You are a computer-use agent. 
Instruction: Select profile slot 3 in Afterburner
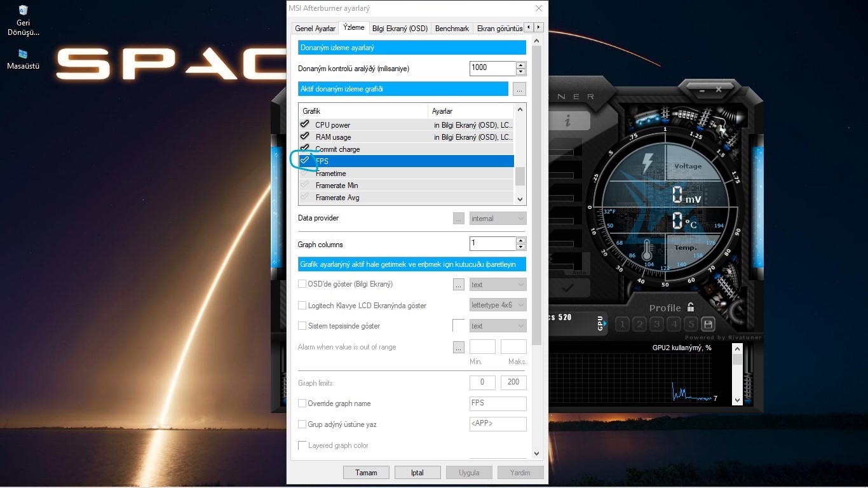(x=657, y=324)
